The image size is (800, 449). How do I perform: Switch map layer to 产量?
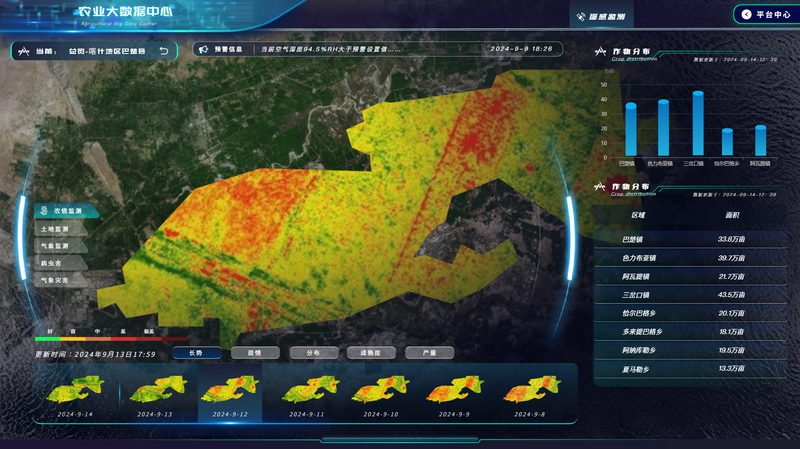[x=429, y=353]
